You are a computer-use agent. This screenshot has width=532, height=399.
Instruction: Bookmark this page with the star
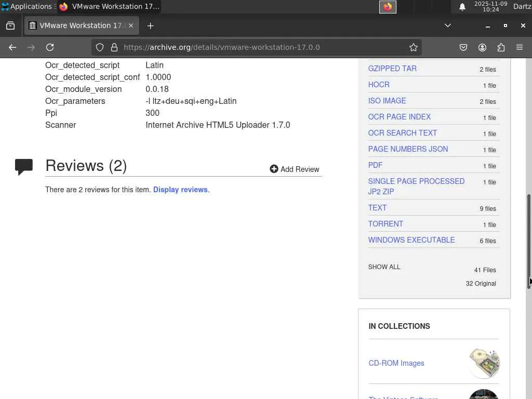point(413,47)
